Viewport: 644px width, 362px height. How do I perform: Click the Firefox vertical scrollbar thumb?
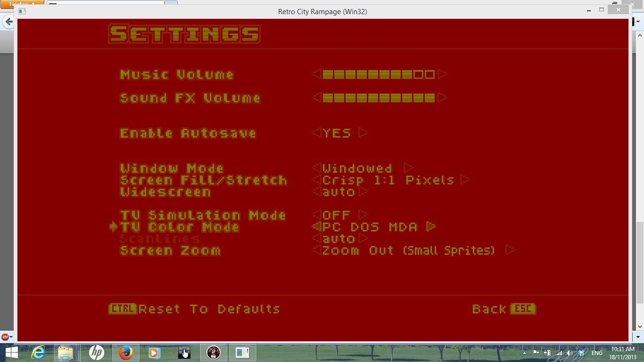coord(640,263)
